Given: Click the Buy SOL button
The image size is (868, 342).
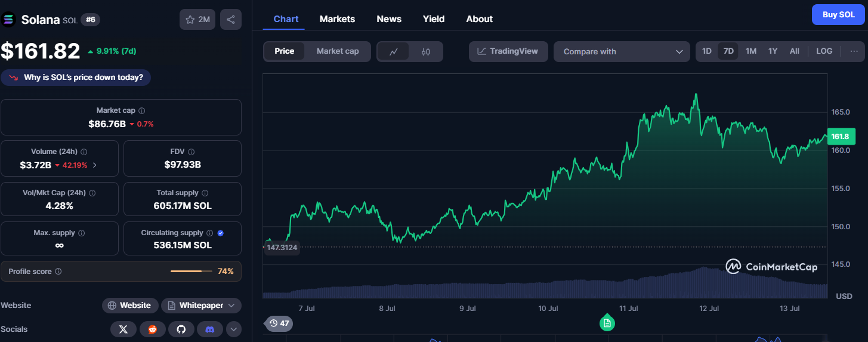Looking at the screenshot, I should coord(838,14).
